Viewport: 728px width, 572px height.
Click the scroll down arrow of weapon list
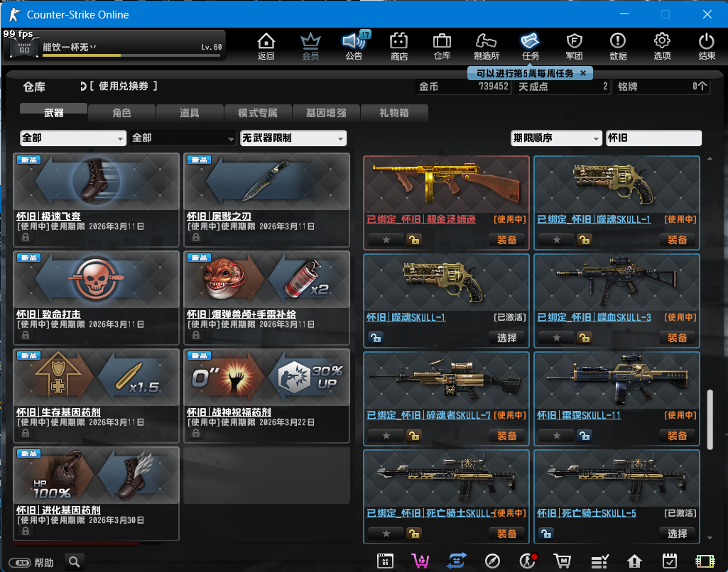pyautogui.click(x=710, y=538)
